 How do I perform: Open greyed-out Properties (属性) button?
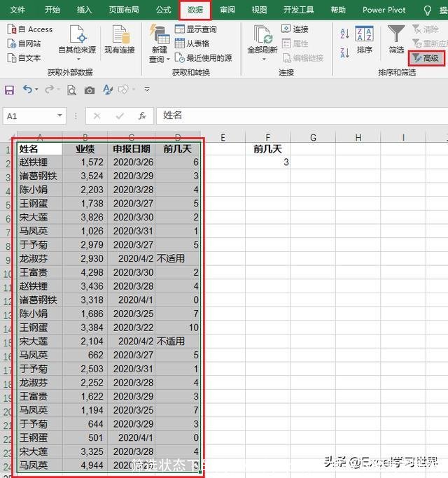(x=295, y=43)
